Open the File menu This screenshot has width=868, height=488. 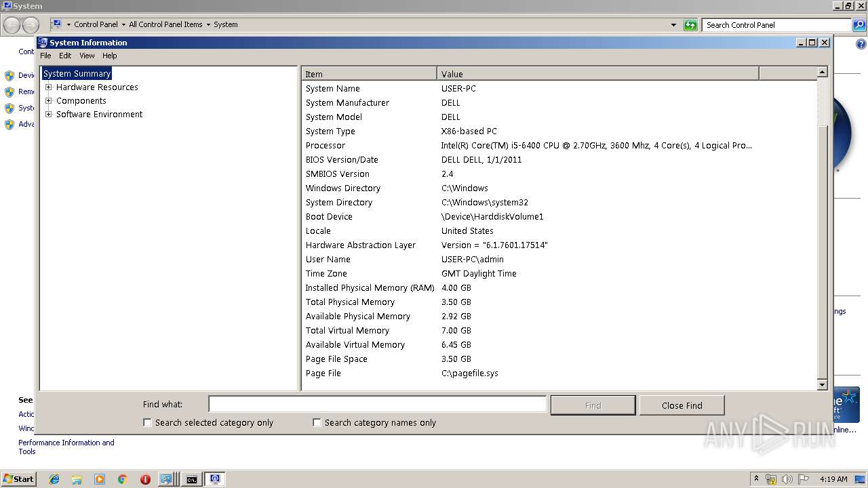pyautogui.click(x=45, y=56)
